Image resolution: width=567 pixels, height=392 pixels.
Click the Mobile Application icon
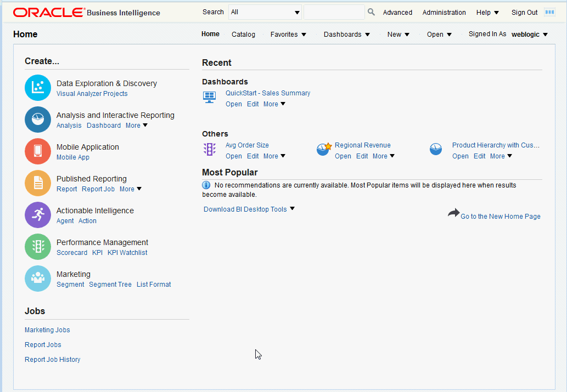[38, 151]
